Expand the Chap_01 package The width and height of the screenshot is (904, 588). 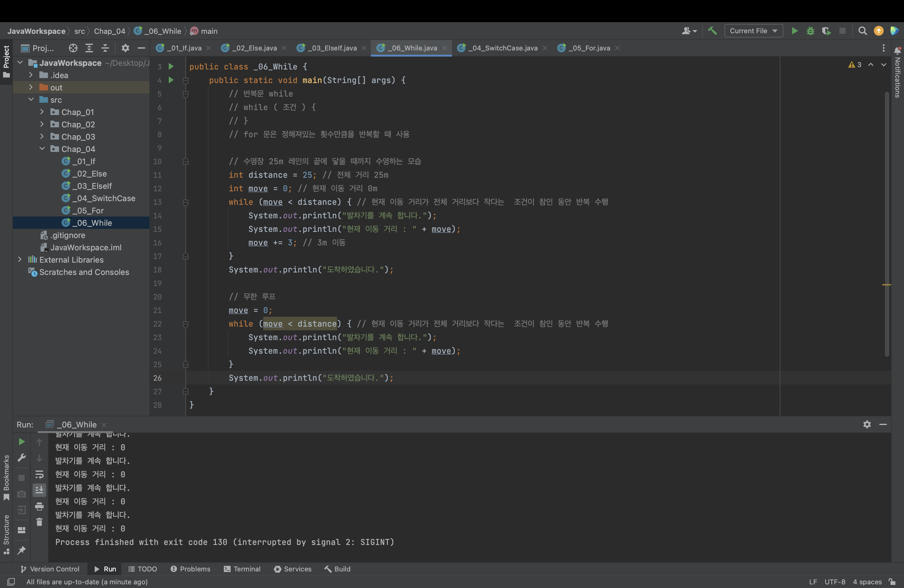[42, 112]
